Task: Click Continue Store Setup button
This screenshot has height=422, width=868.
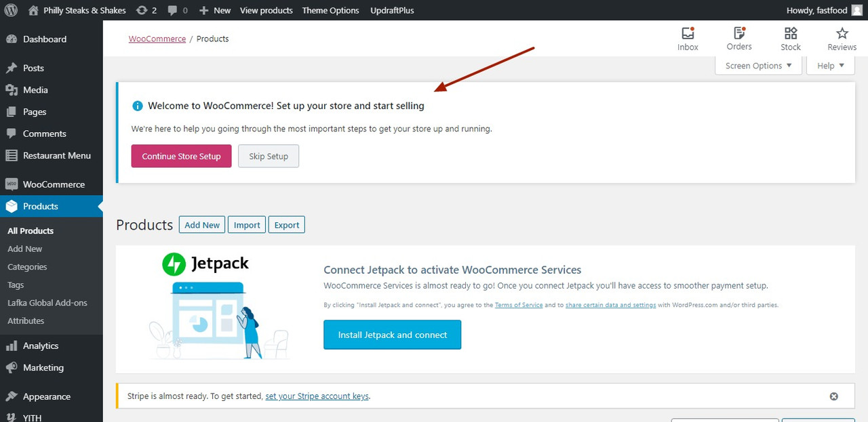Action: click(x=181, y=156)
